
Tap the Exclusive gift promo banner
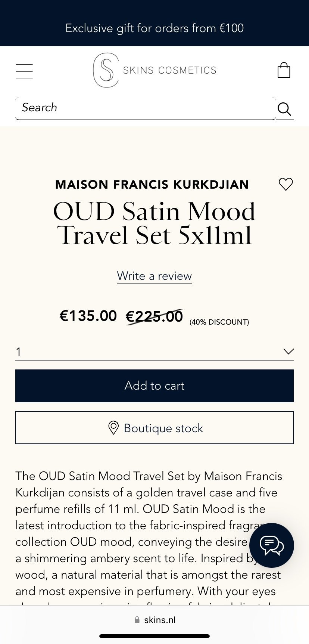pyautogui.click(x=154, y=28)
